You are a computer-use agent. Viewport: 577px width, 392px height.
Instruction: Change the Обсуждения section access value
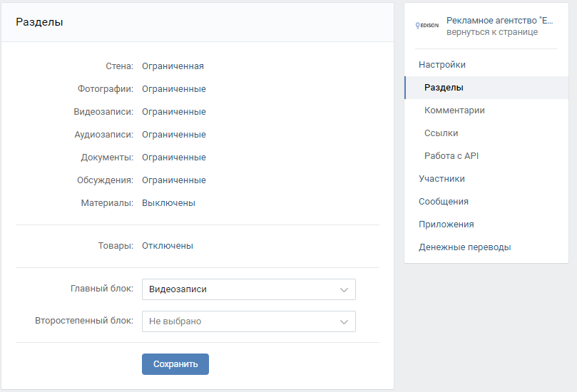tap(173, 180)
